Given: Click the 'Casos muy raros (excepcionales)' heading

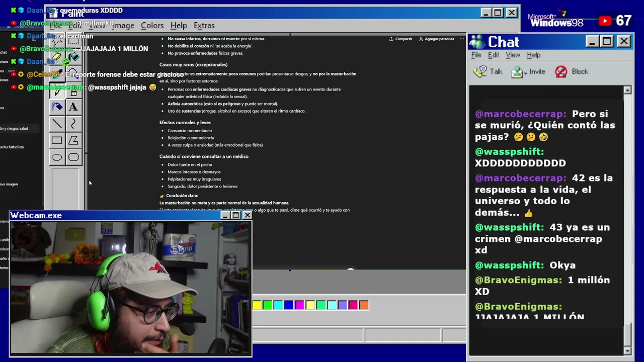Looking at the screenshot, I should pos(193,64).
